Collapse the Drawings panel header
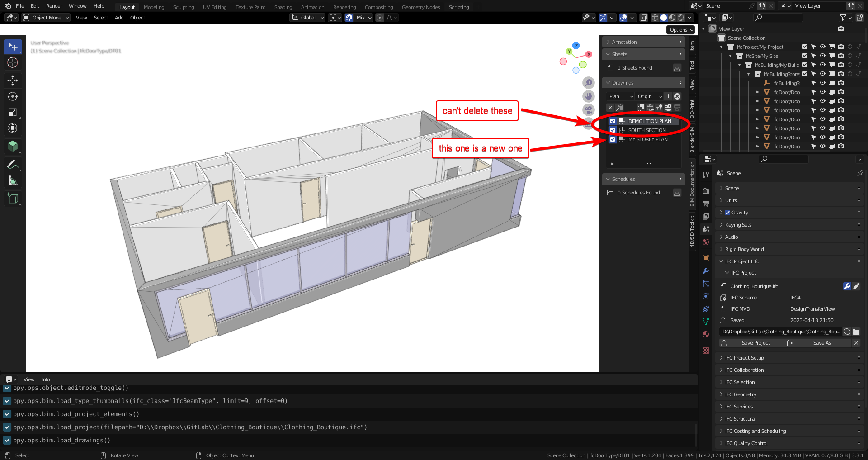Screen dimensions: 868x460 click(622, 82)
